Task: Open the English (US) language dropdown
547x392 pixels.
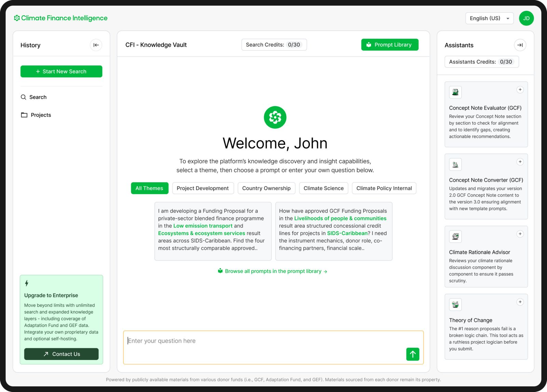Action: pyautogui.click(x=489, y=18)
